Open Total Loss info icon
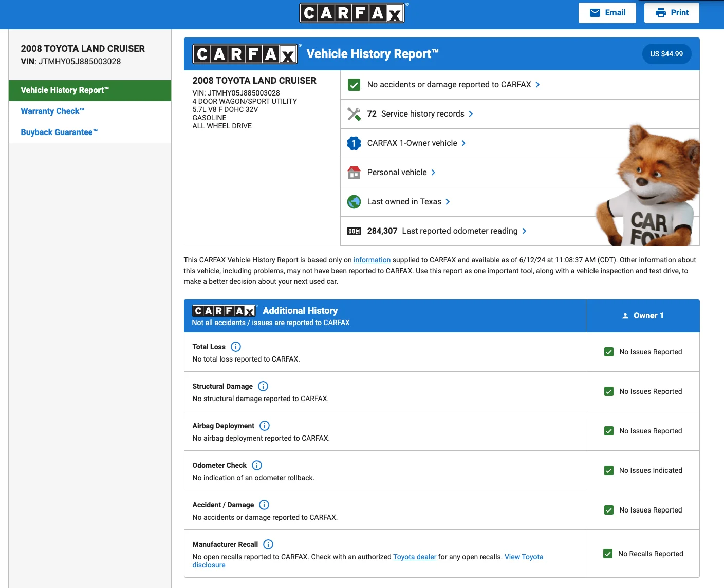Viewport: 724px width, 588px height. (x=236, y=347)
